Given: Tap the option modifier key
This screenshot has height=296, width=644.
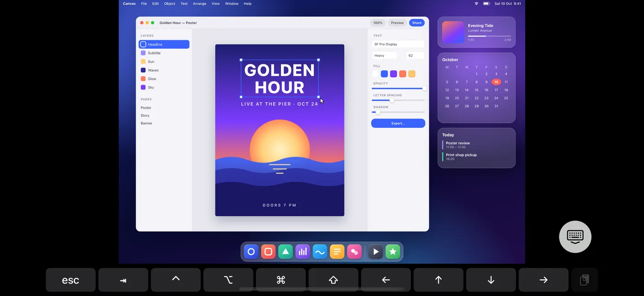Looking at the screenshot, I should pos(228,280).
